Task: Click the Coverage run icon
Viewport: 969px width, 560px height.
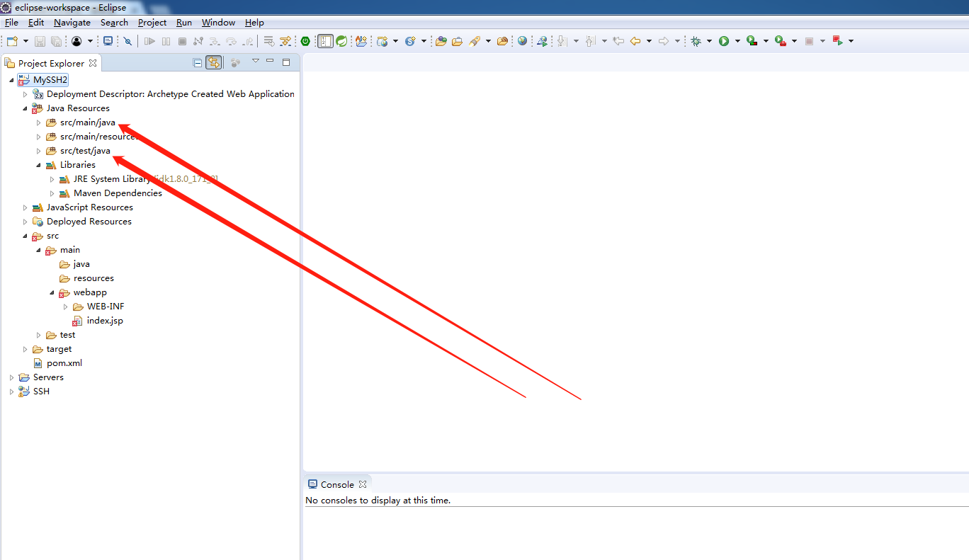Action: tap(752, 41)
